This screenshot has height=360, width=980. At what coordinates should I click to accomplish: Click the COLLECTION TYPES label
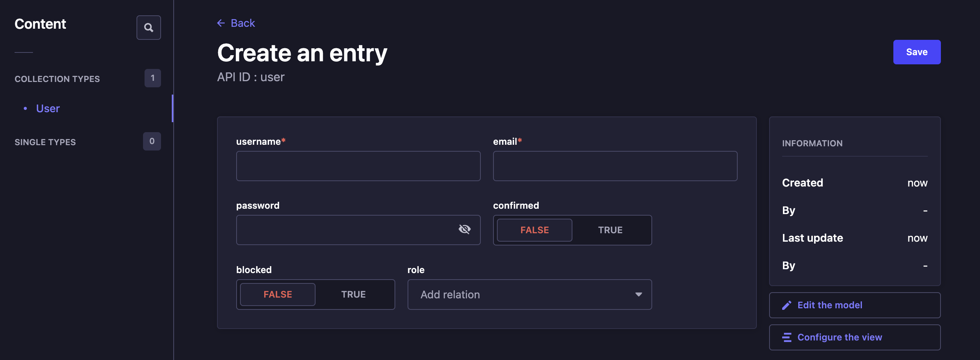point(58,79)
